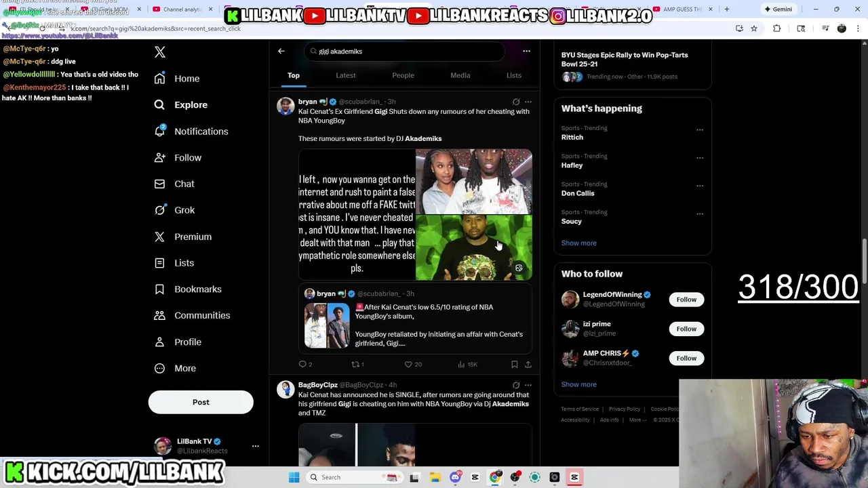This screenshot has width=868, height=488.
Task: Open Chrome extensions puzzle icon
Action: pyautogui.click(x=777, y=28)
